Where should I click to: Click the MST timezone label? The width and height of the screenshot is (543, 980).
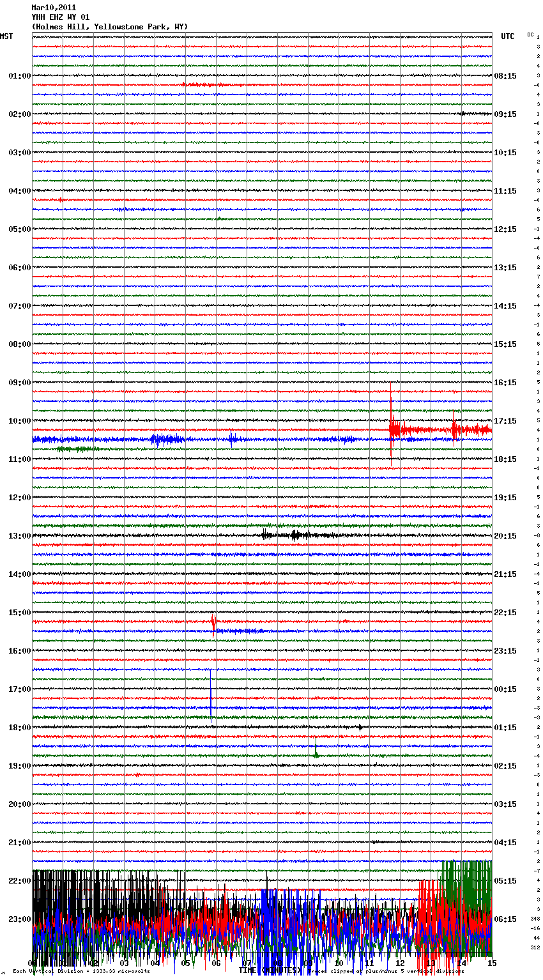[6, 36]
